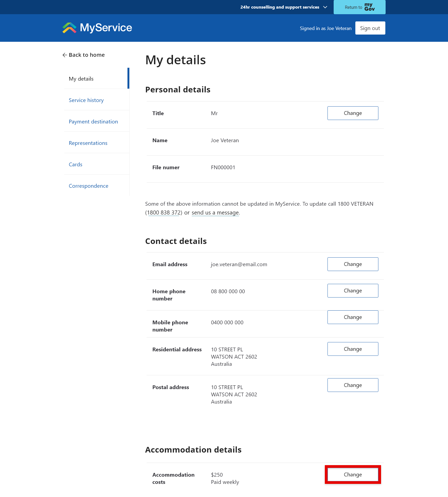Viewport: 448px width, 497px height.
Task: Click the send us a message link
Action: tap(215, 212)
